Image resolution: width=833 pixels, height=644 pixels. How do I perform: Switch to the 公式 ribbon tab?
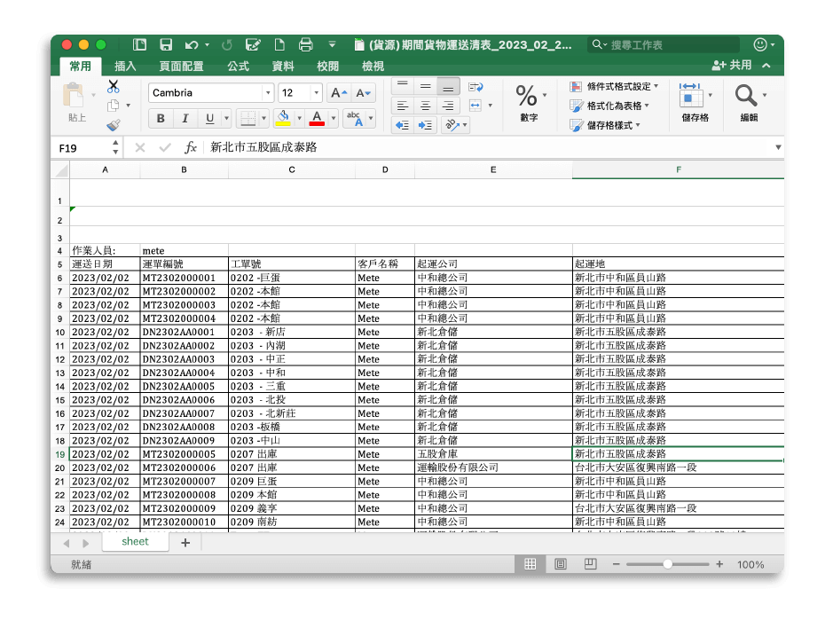tap(238, 67)
